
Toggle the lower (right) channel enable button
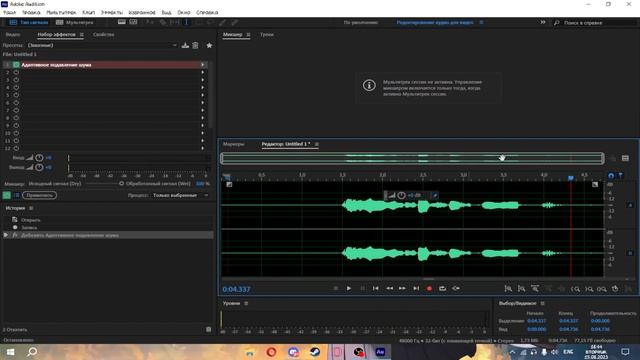tap(630, 253)
